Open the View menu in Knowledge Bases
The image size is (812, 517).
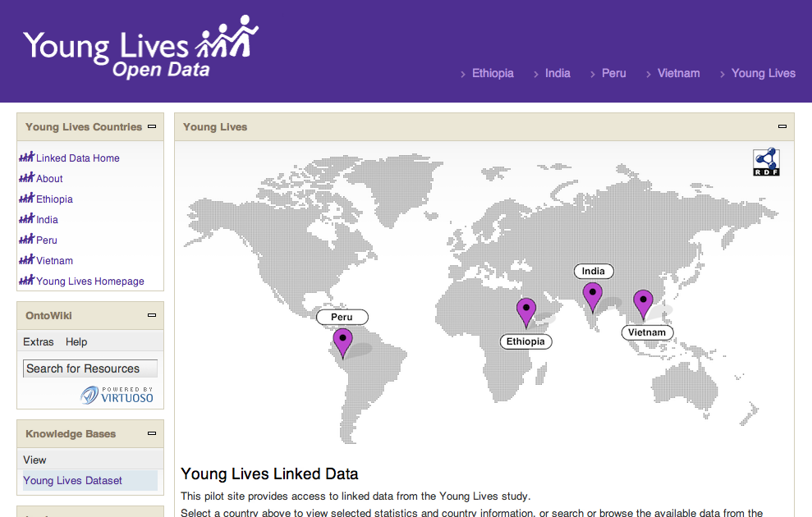tap(34, 460)
